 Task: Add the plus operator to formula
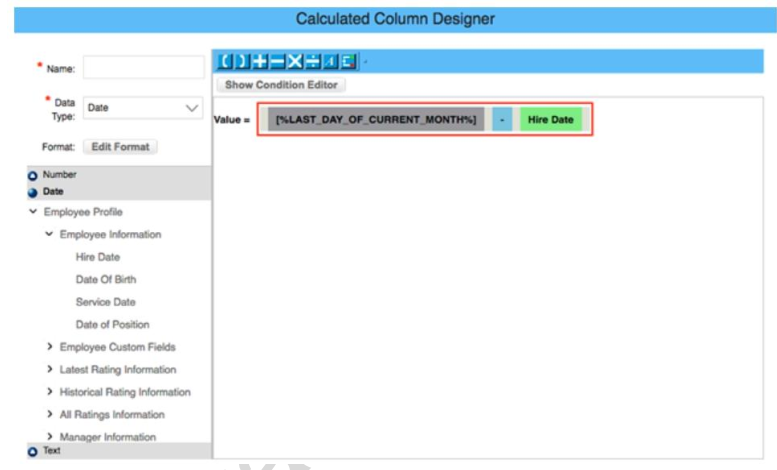point(259,62)
